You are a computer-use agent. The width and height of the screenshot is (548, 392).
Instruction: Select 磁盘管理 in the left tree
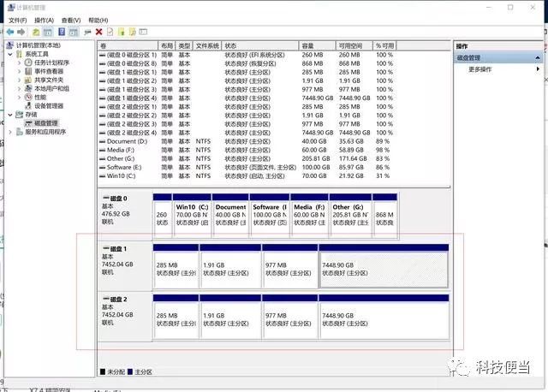(47, 123)
